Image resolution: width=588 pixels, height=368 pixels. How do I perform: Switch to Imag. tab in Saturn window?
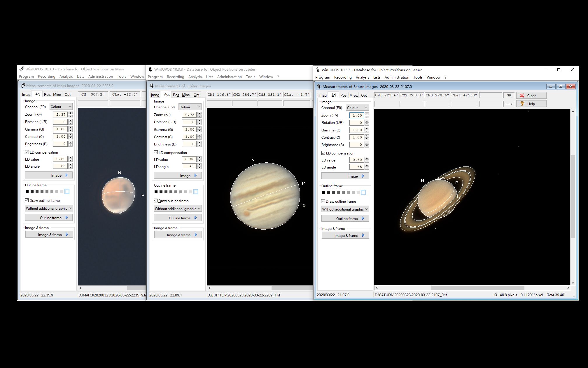pyautogui.click(x=323, y=95)
